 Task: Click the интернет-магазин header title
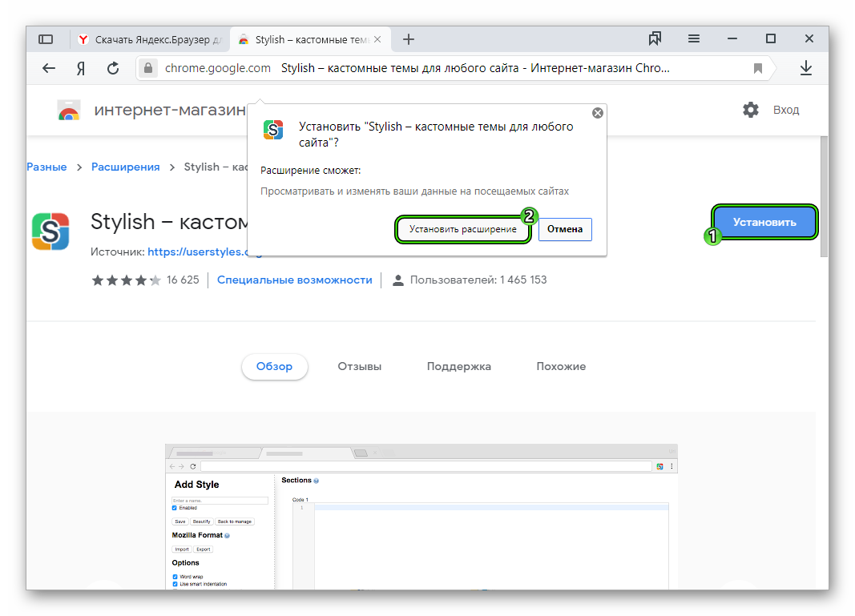(170, 110)
